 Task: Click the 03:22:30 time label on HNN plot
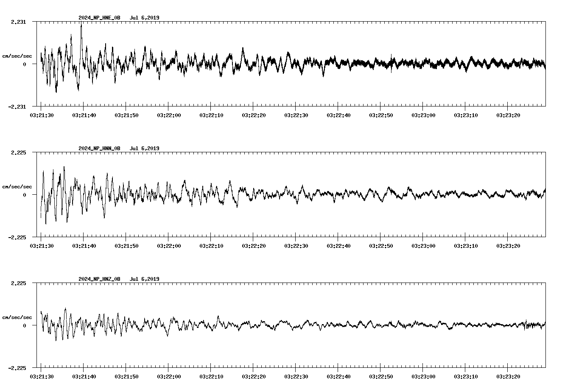pos(296,246)
